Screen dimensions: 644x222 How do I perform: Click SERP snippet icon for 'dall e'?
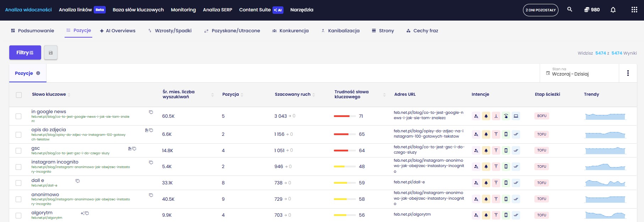[77, 181]
